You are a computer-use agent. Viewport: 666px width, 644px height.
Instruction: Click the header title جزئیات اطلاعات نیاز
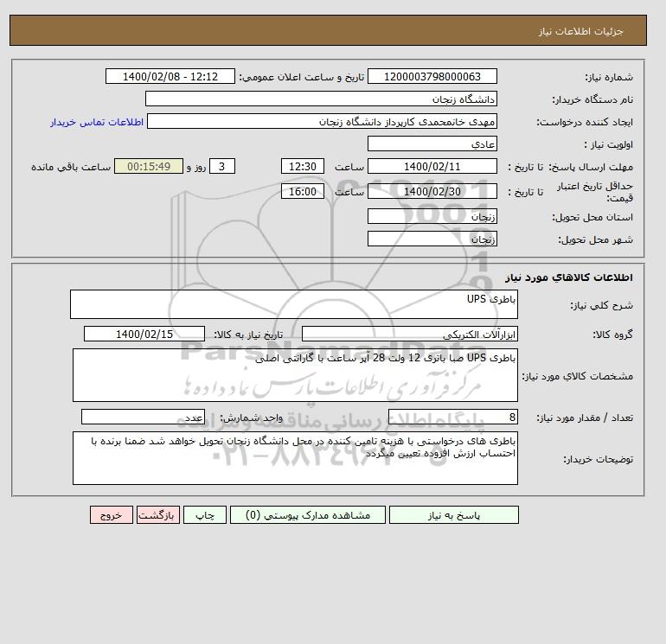tap(580, 31)
